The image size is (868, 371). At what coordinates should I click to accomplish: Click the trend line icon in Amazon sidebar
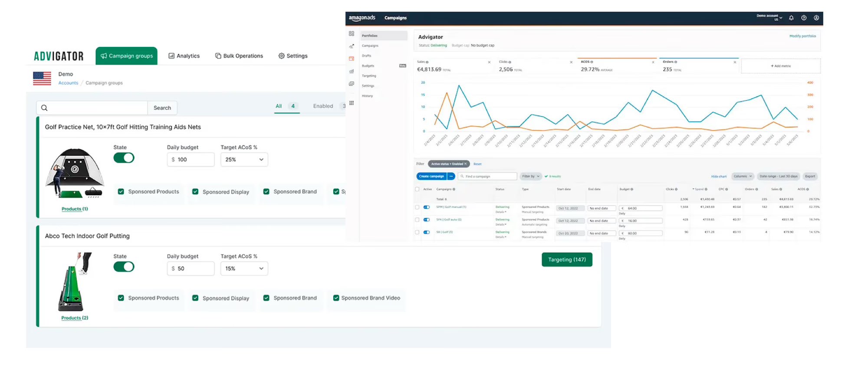point(352,46)
